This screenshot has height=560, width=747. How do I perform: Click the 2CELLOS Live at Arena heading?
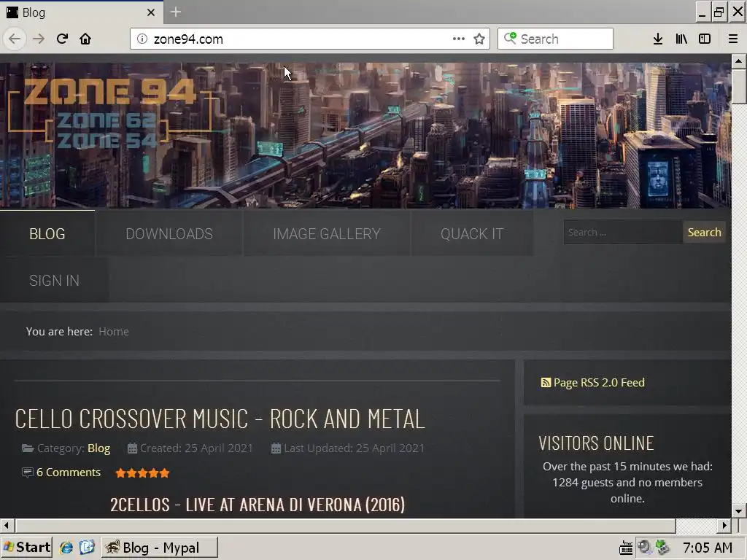[258, 505]
